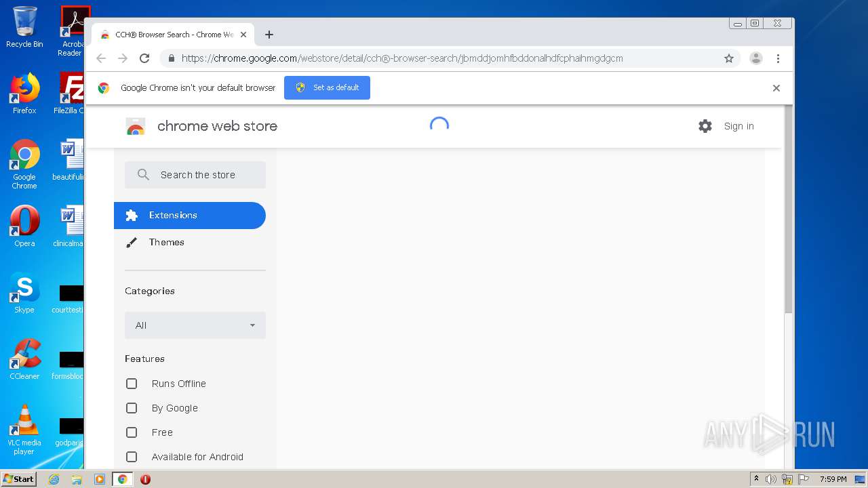Open the volume control in tray
Viewport: 868px width, 488px height.
pyautogui.click(x=771, y=479)
